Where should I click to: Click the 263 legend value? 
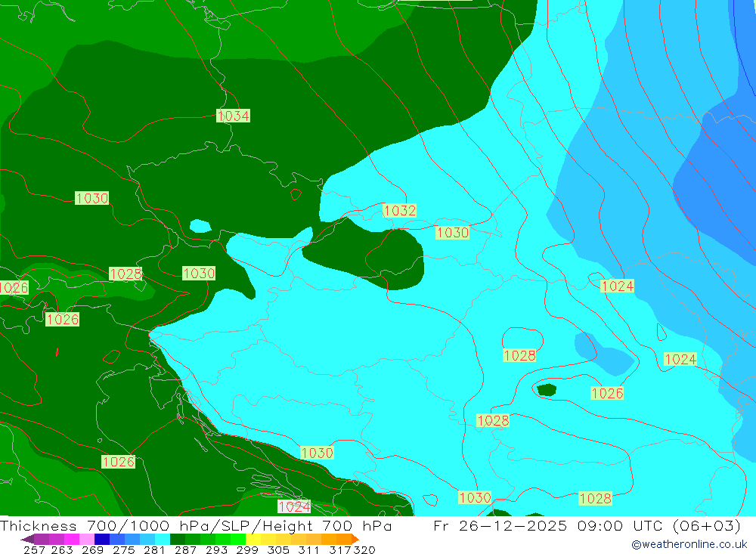click(x=62, y=549)
